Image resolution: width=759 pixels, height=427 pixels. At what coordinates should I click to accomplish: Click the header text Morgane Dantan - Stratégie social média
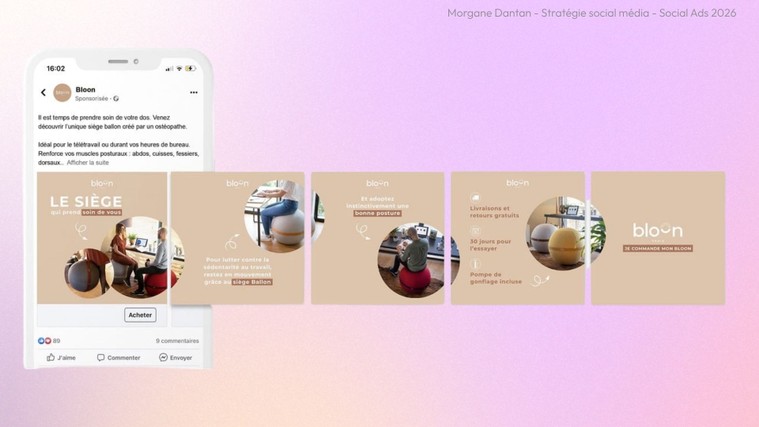click(548, 13)
